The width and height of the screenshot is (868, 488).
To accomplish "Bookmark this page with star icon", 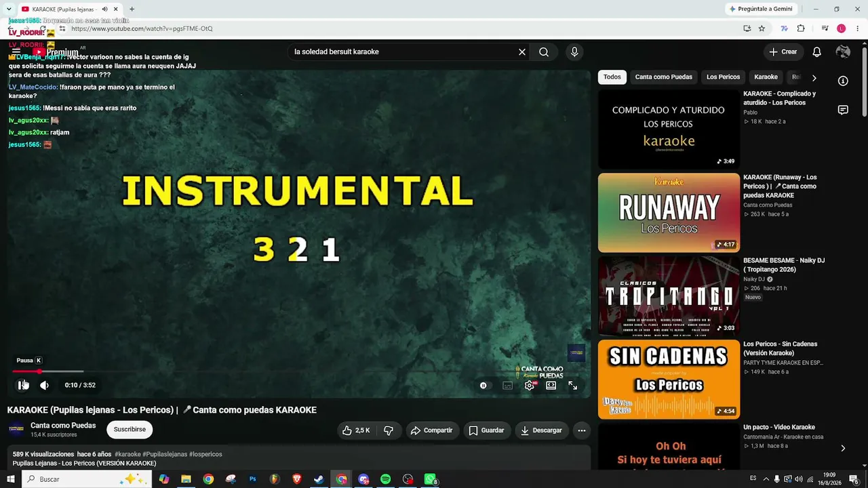I will (x=762, y=28).
